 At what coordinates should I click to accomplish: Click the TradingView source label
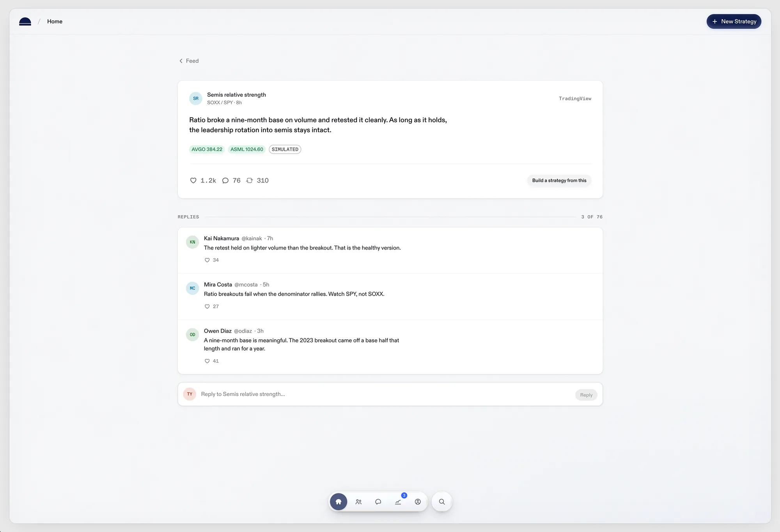point(575,99)
